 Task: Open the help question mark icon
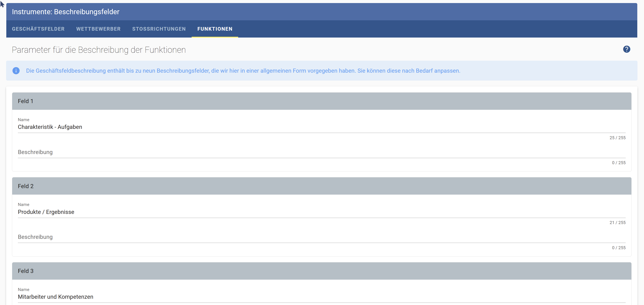(x=627, y=49)
